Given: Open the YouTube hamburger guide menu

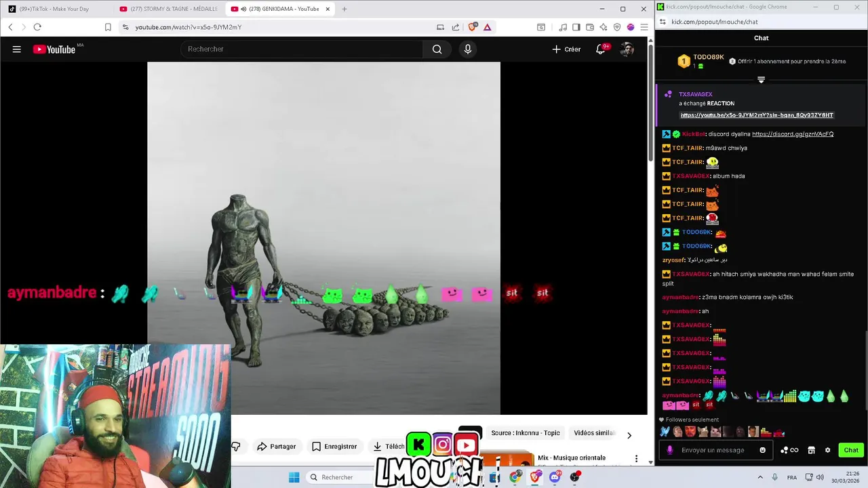Looking at the screenshot, I should pos(16,49).
